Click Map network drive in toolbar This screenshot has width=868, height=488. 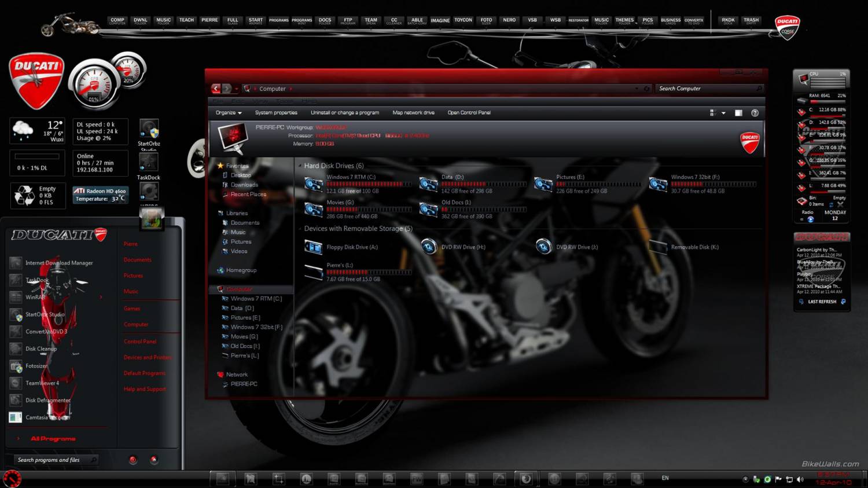point(413,113)
